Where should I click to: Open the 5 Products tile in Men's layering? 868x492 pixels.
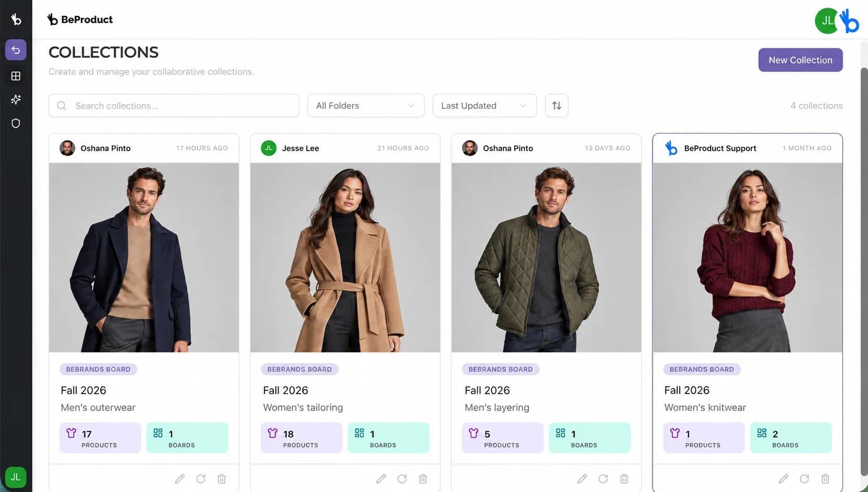[x=502, y=438]
